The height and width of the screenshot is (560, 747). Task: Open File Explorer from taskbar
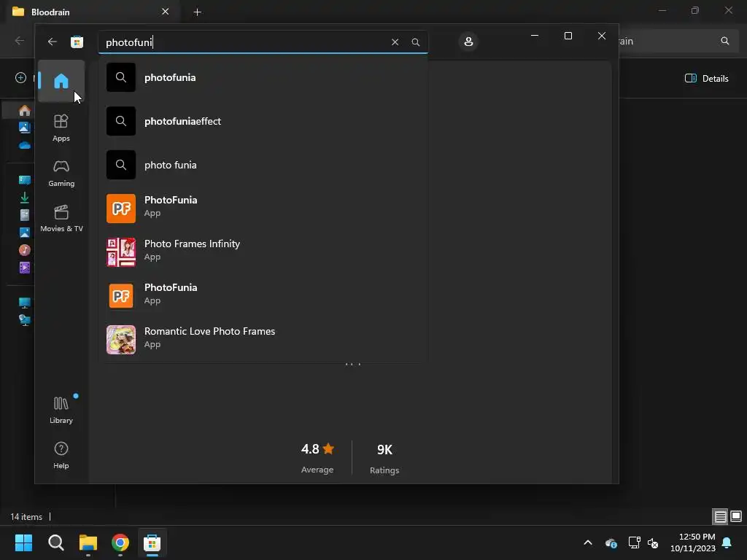[x=88, y=542]
